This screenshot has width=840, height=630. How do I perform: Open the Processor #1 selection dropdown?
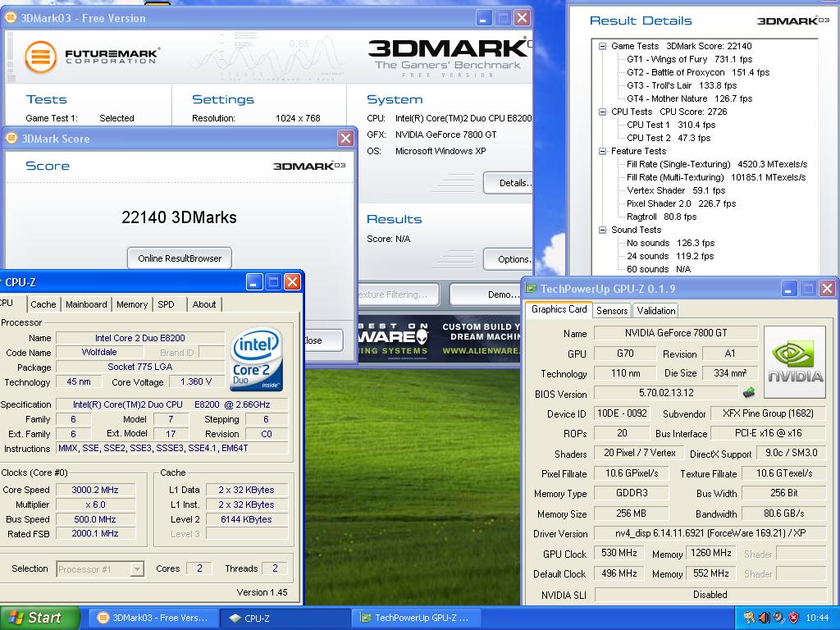pyautogui.click(x=137, y=569)
